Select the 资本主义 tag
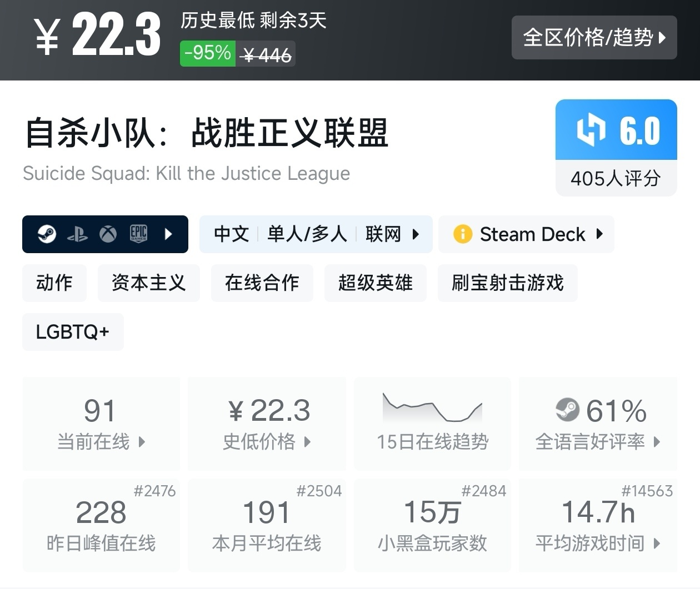Screen dimensions: 700x589 pos(149,283)
